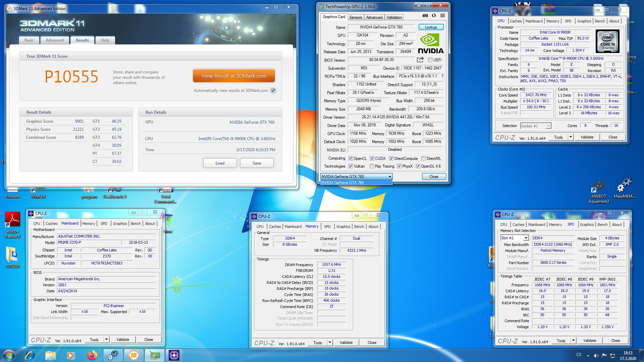Open the GPU-Z graphics card selector dropdown

pyautogui.click(x=356, y=176)
